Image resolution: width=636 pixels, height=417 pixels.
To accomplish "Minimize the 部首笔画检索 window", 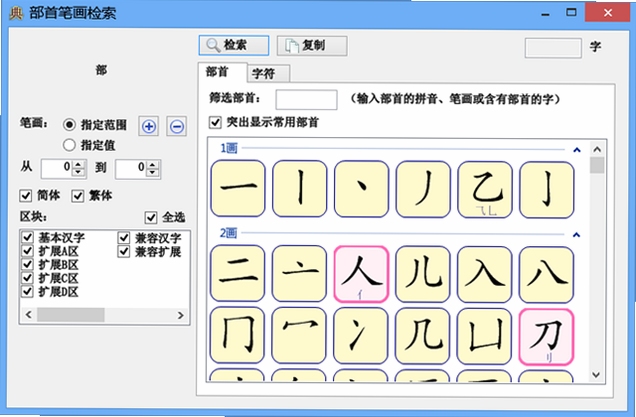I will pos(546,14).
